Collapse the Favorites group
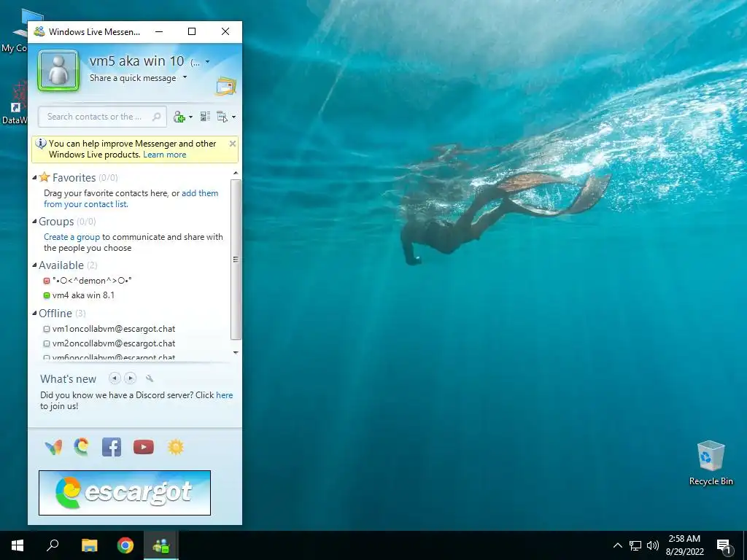Image resolution: width=747 pixels, height=560 pixels. [34, 178]
